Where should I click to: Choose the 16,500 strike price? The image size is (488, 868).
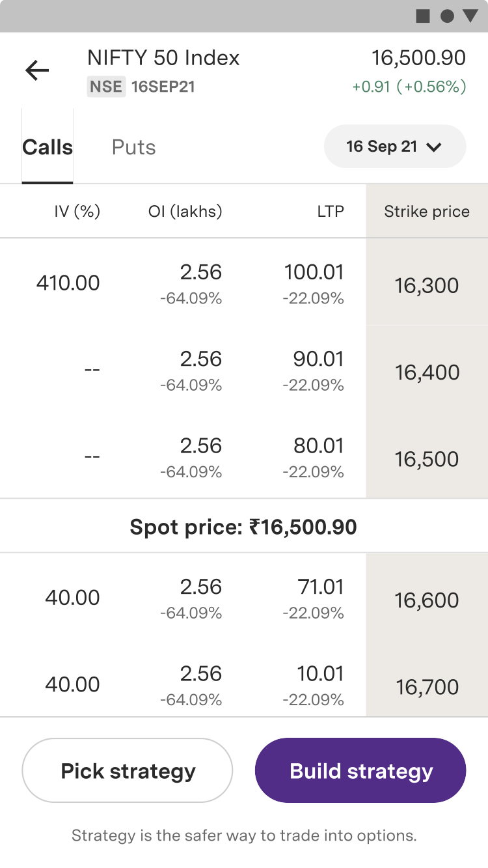[427, 459]
